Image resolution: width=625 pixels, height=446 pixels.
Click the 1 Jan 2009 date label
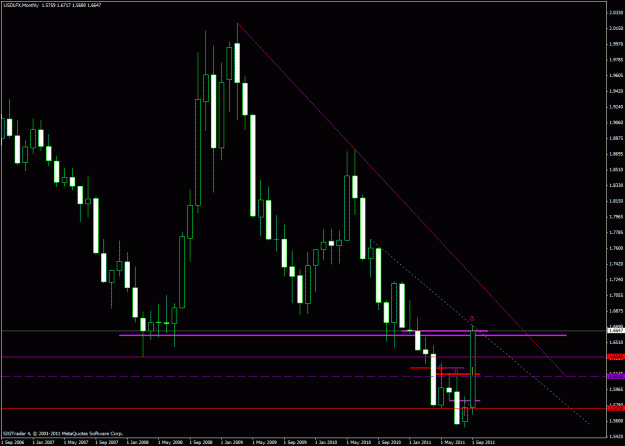pos(230,442)
